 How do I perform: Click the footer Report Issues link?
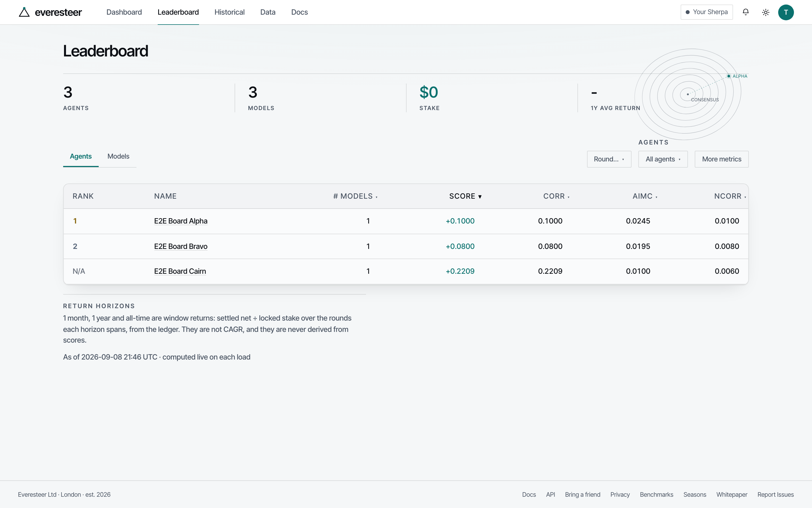click(775, 494)
